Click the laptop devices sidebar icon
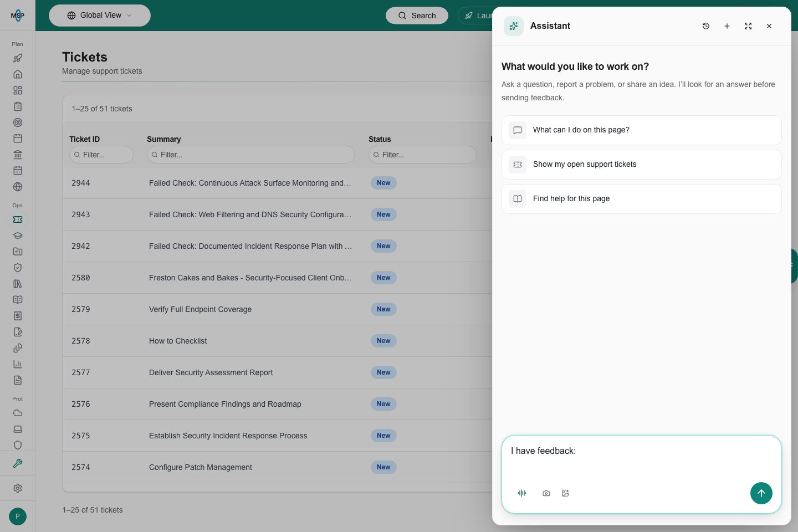Screen dimensions: 798x532 [18, 429]
